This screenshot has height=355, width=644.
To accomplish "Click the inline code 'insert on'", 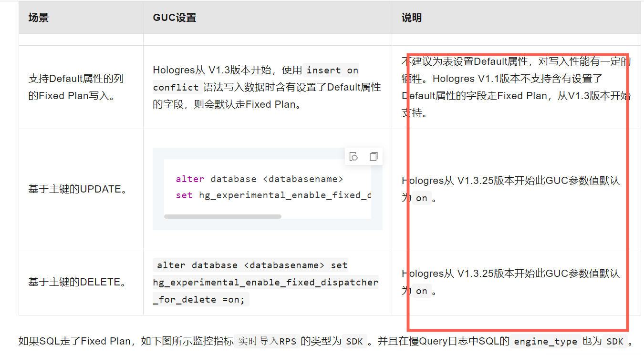I will [332, 70].
